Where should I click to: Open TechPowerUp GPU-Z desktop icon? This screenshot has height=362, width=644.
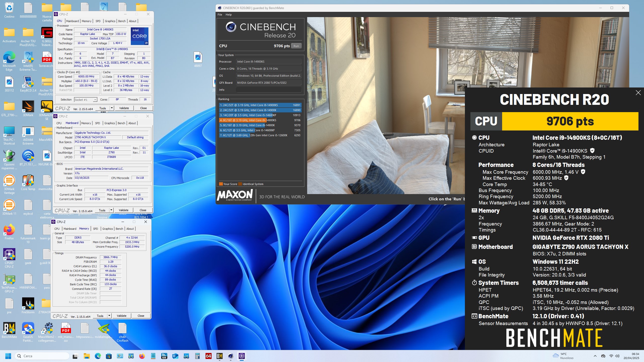(x=9, y=283)
